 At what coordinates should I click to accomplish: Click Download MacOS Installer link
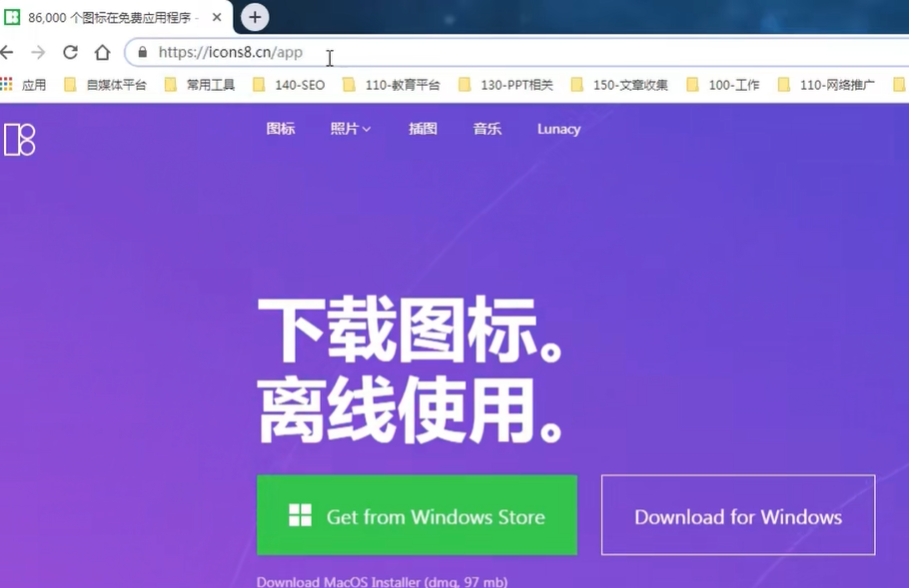pyautogui.click(x=382, y=582)
